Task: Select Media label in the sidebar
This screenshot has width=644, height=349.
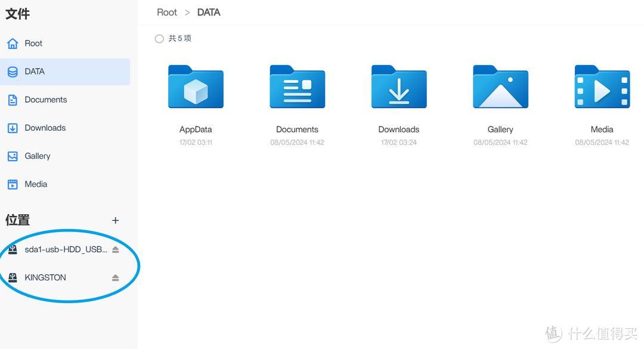Action: coord(36,184)
